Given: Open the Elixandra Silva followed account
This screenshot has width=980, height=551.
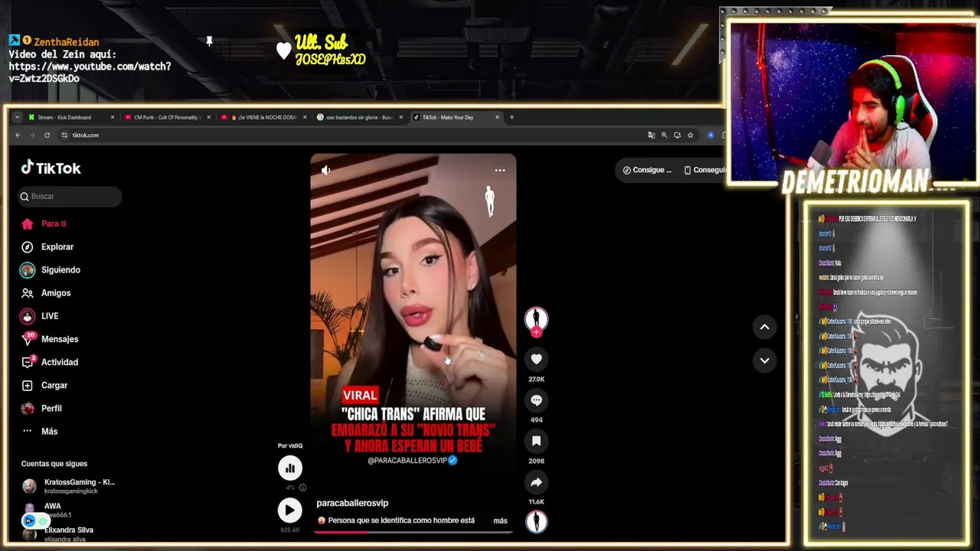Looking at the screenshot, I should 67,533.
